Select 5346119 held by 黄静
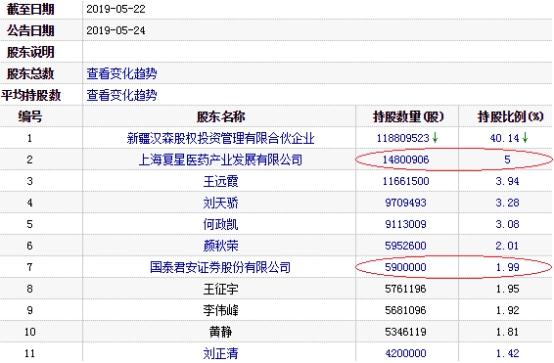This screenshot has width=554, height=363. tap(406, 332)
